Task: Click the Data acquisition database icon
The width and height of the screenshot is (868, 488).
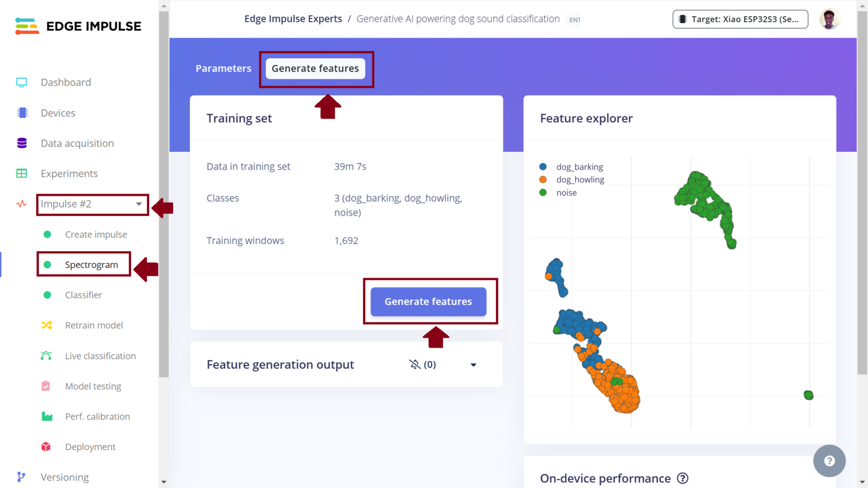Action: [22, 143]
